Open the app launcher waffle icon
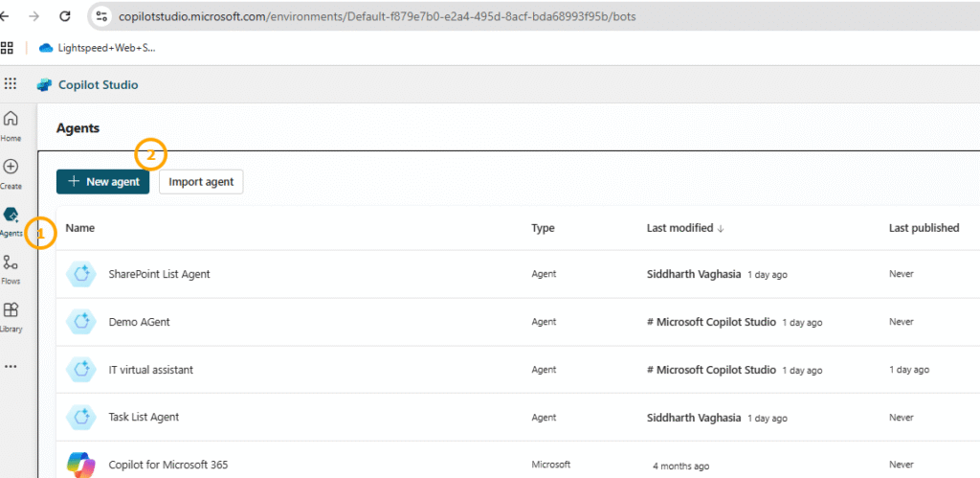This screenshot has width=980, height=478. pyautogui.click(x=11, y=84)
